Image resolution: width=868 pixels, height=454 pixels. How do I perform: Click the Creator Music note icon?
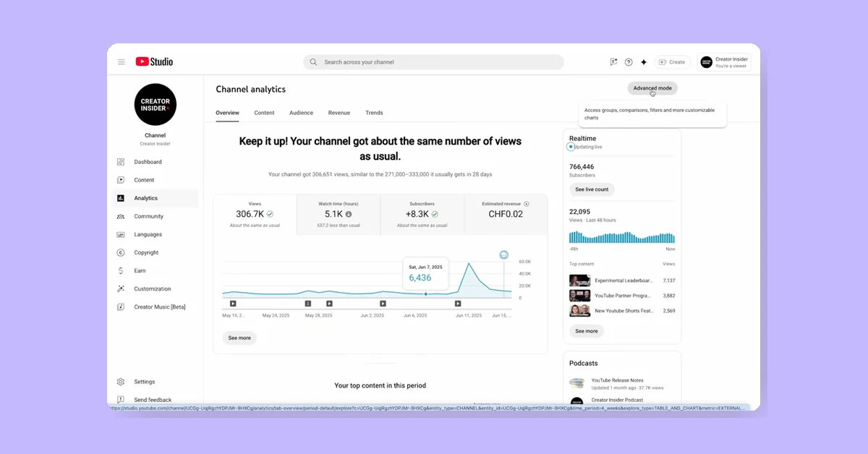pyautogui.click(x=121, y=307)
